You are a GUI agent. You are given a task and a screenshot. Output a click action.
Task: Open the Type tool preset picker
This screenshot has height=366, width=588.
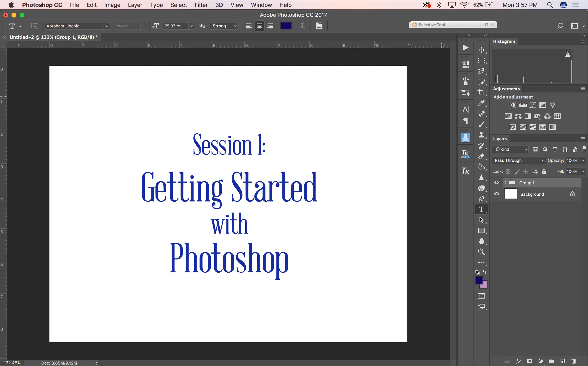pyautogui.click(x=15, y=26)
